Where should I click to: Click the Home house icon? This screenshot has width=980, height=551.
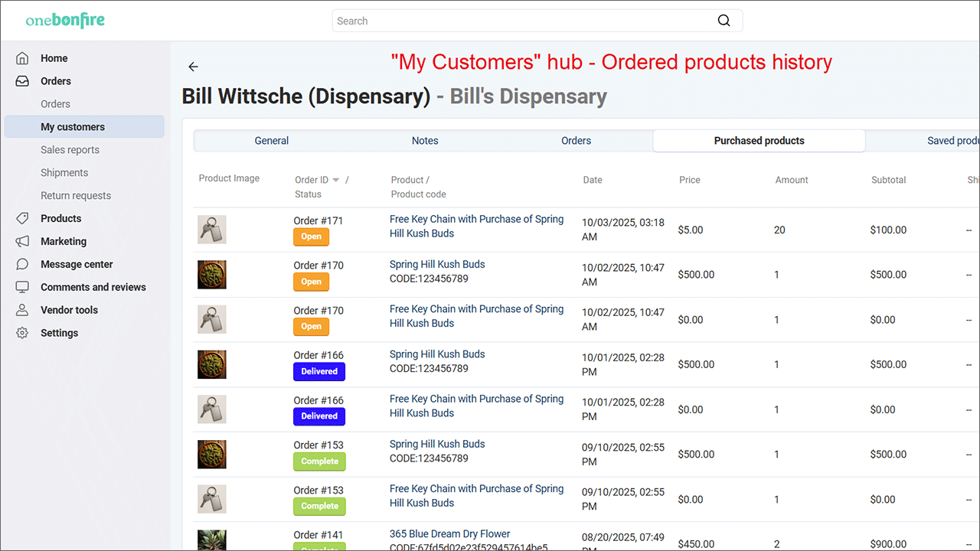coord(23,58)
